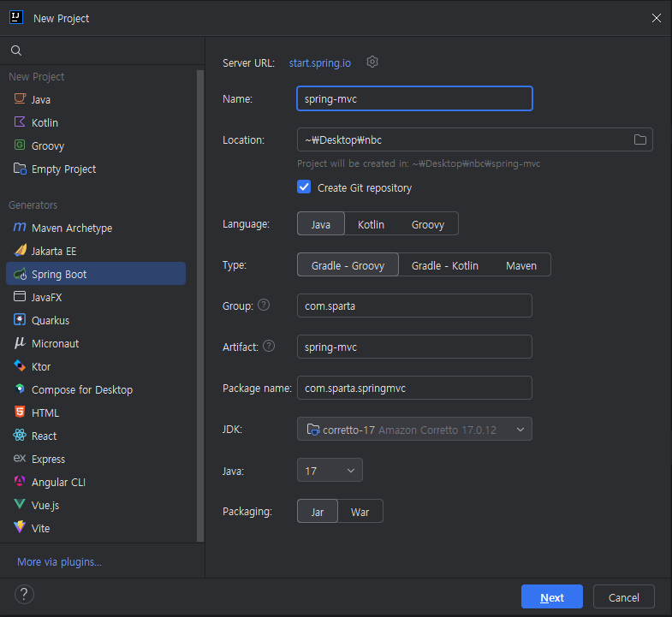Browse location with folder icon

[639, 139]
